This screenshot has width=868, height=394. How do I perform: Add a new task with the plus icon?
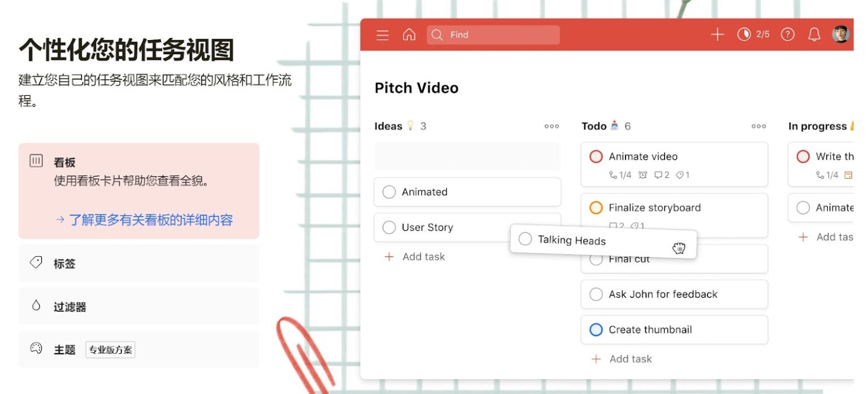717,34
